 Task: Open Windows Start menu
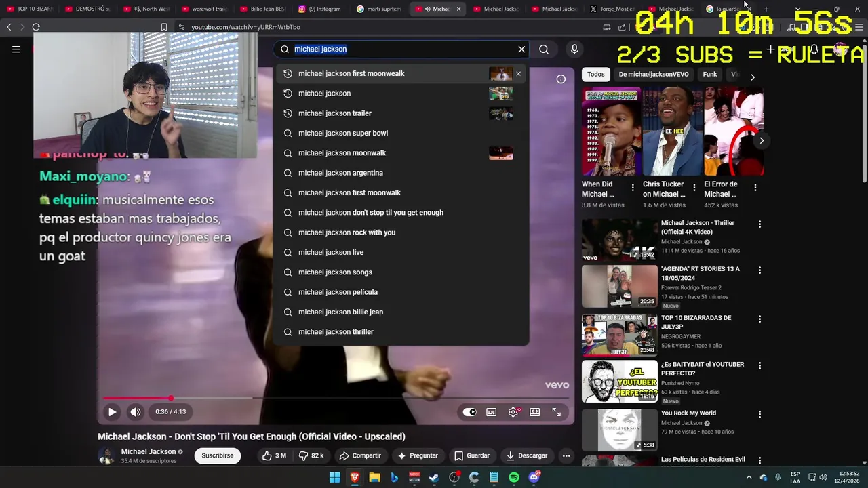pos(335,477)
